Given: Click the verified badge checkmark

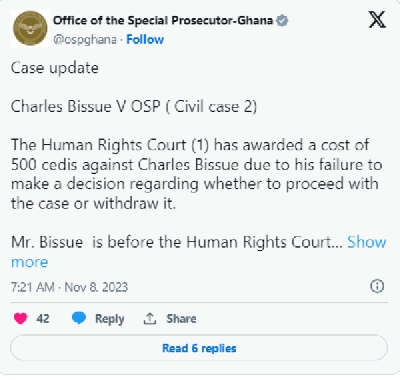Looking at the screenshot, I should point(283,21).
